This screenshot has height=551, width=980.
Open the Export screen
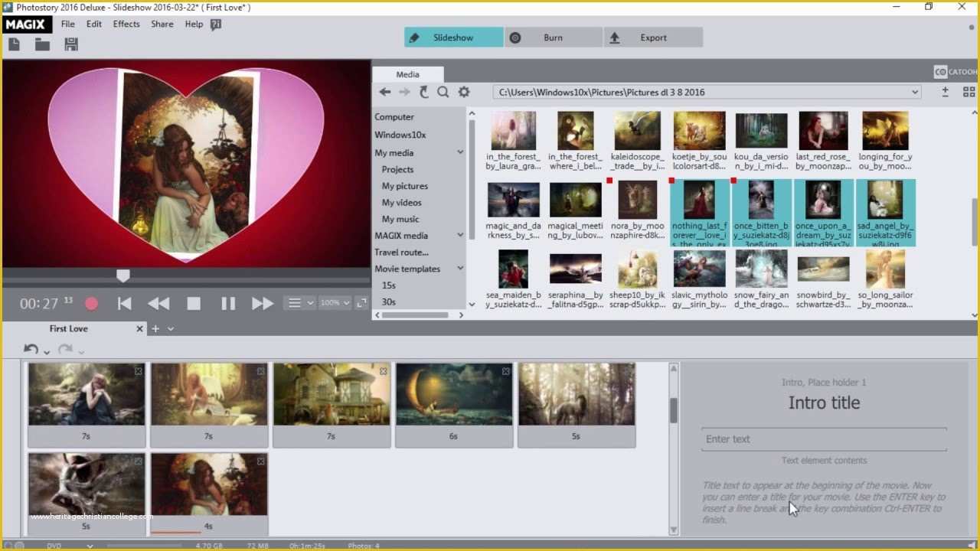(653, 37)
